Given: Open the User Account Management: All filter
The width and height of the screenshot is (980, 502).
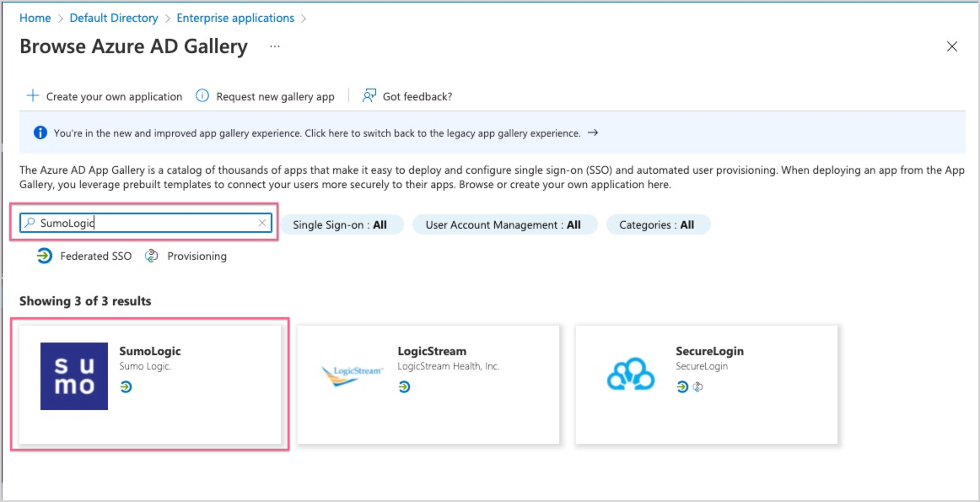Looking at the screenshot, I should tap(504, 224).
